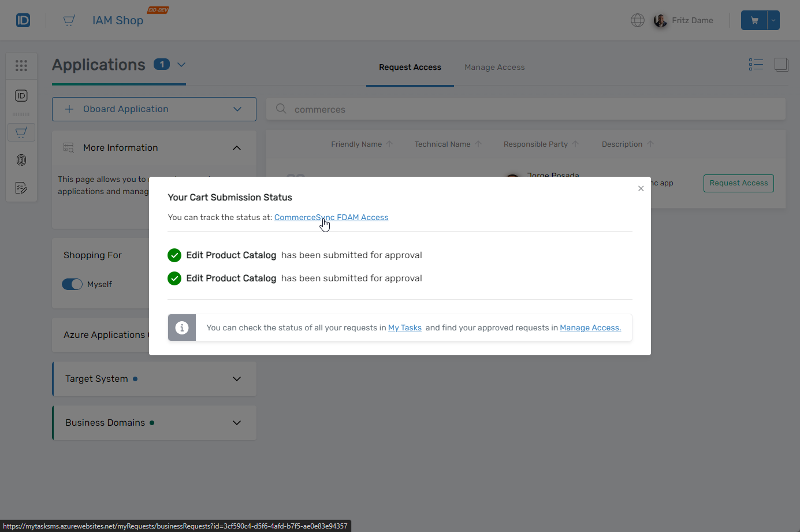The image size is (800, 532).
Task: Click the fingerprint icon in the sidebar
Action: point(21,160)
